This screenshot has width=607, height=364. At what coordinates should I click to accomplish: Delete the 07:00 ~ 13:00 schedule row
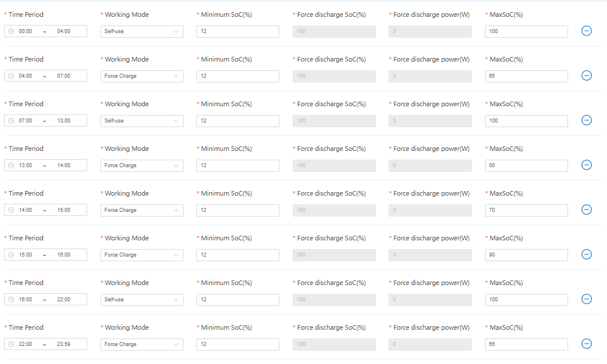[x=587, y=120]
